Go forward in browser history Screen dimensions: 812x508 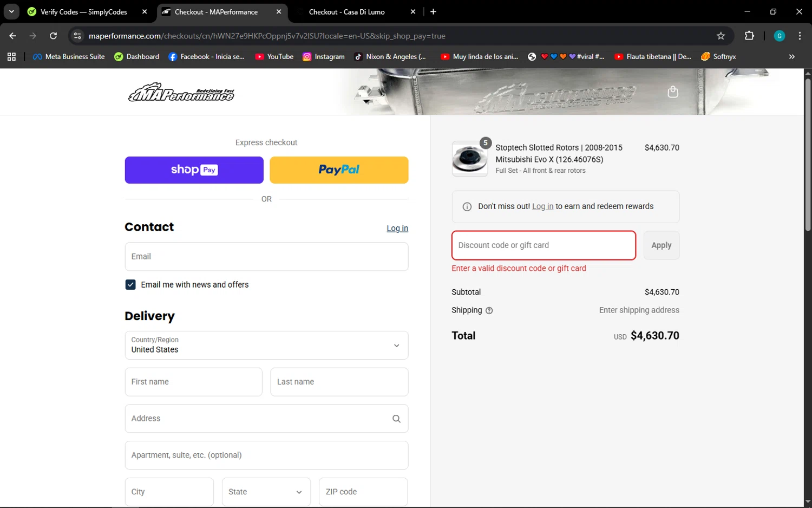coord(33,36)
